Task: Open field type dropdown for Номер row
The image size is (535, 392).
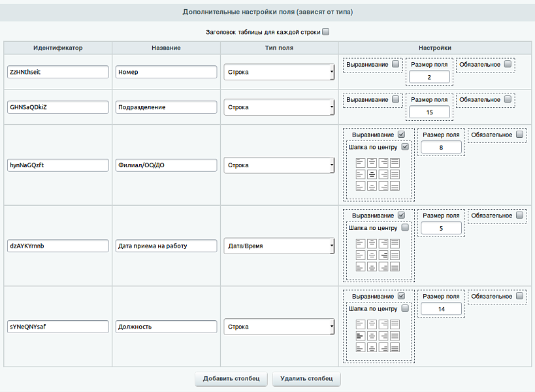Action: click(x=279, y=72)
